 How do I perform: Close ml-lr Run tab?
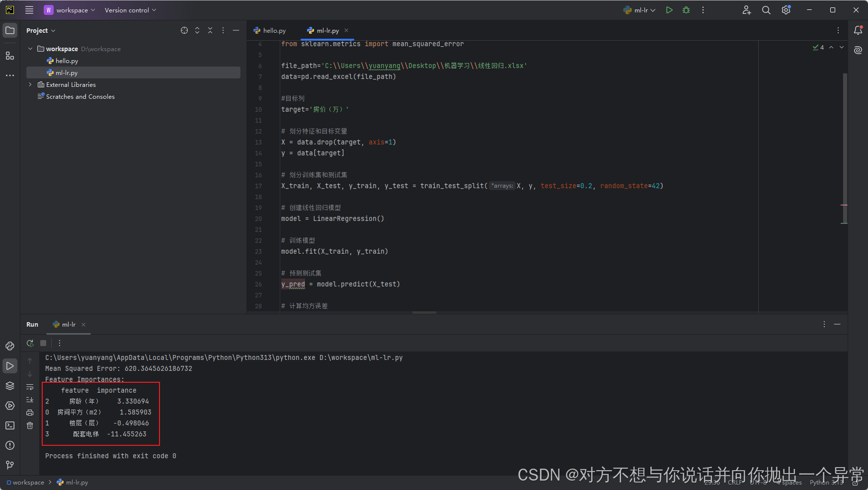point(83,324)
